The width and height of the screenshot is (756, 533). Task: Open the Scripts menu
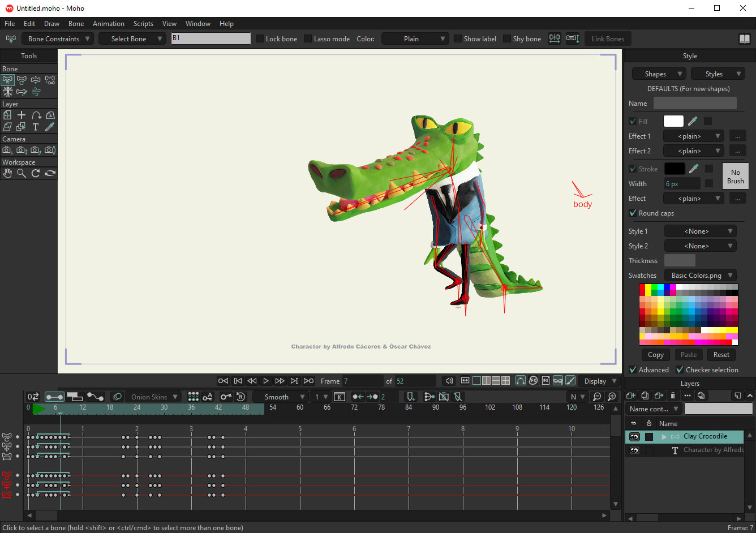click(143, 24)
